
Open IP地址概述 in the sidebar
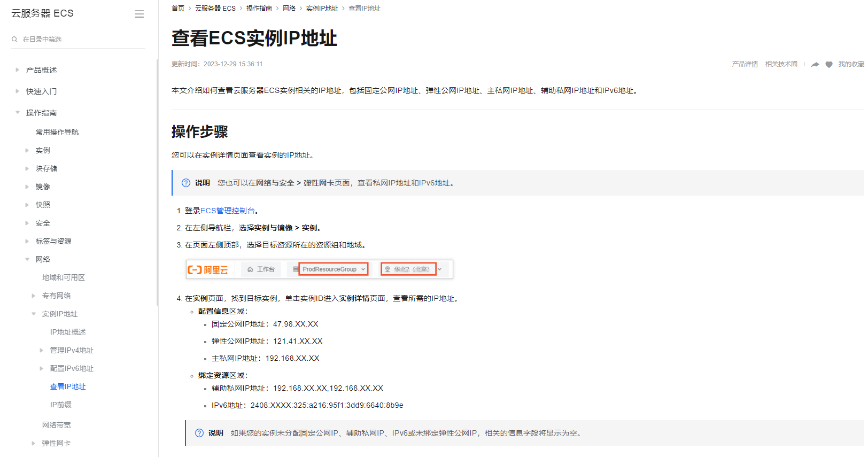click(x=68, y=332)
